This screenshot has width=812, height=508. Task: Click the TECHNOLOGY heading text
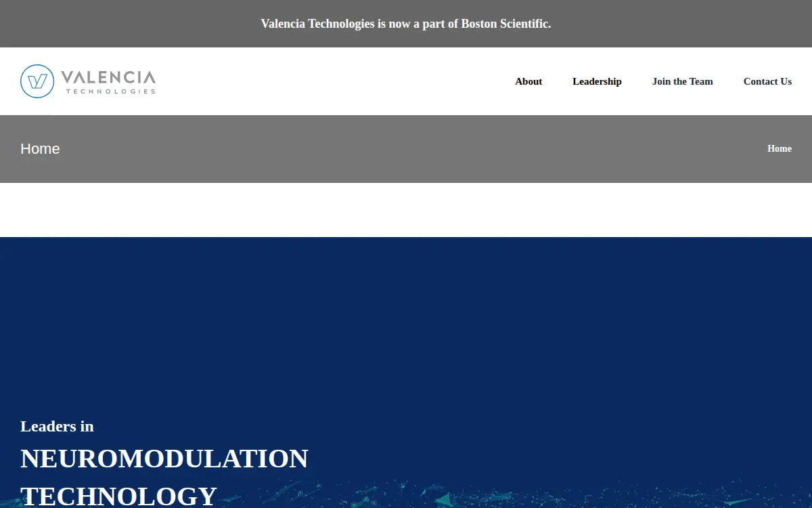point(118,496)
